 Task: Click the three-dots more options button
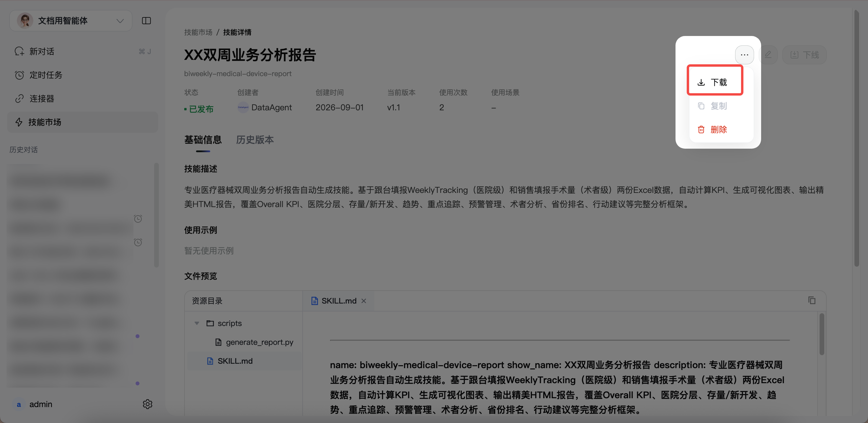click(744, 55)
